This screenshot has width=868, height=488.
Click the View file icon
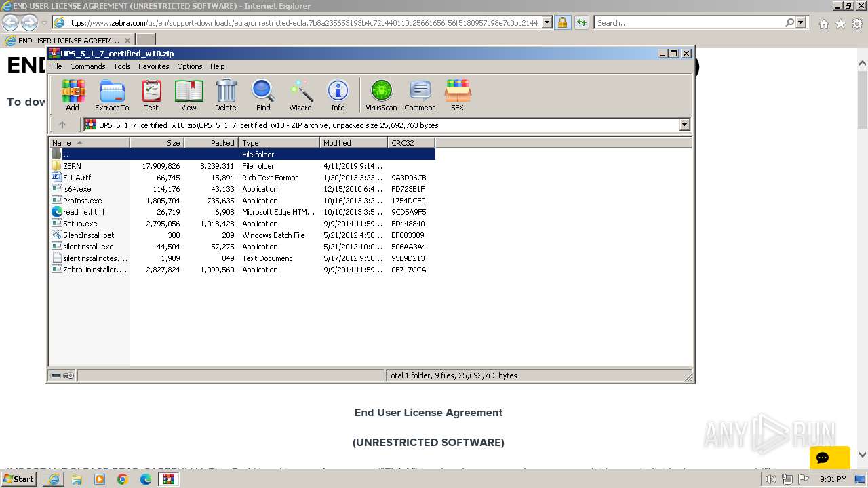(x=189, y=95)
